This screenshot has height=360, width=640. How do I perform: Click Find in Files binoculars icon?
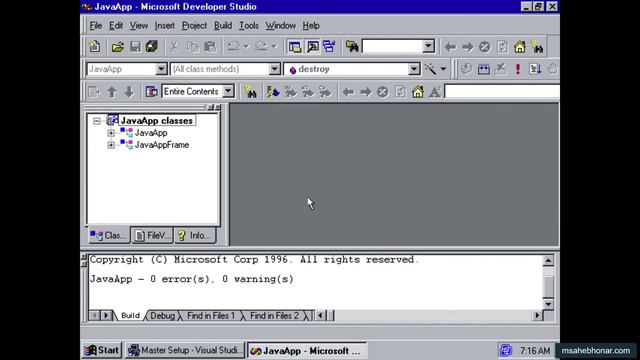tap(352, 47)
